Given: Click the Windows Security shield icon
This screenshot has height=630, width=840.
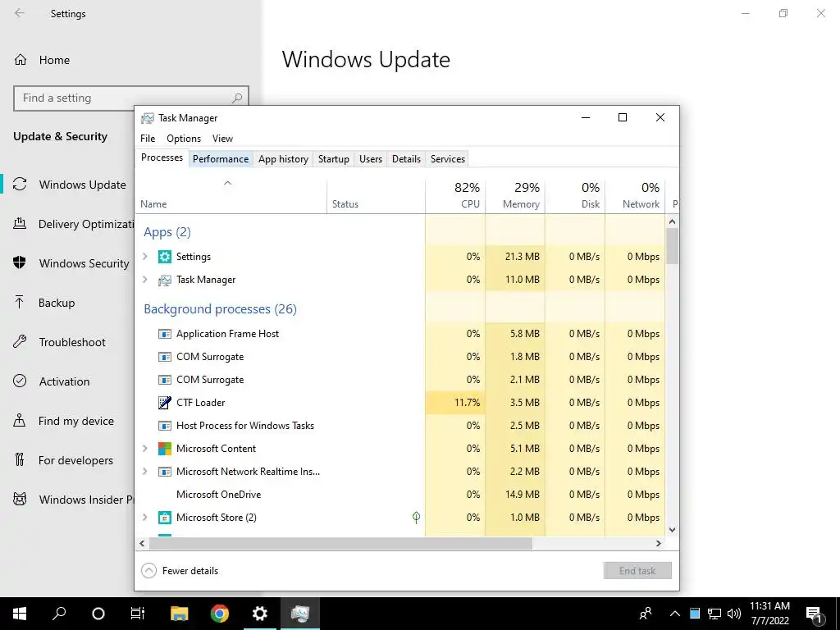Looking at the screenshot, I should [x=20, y=262].
